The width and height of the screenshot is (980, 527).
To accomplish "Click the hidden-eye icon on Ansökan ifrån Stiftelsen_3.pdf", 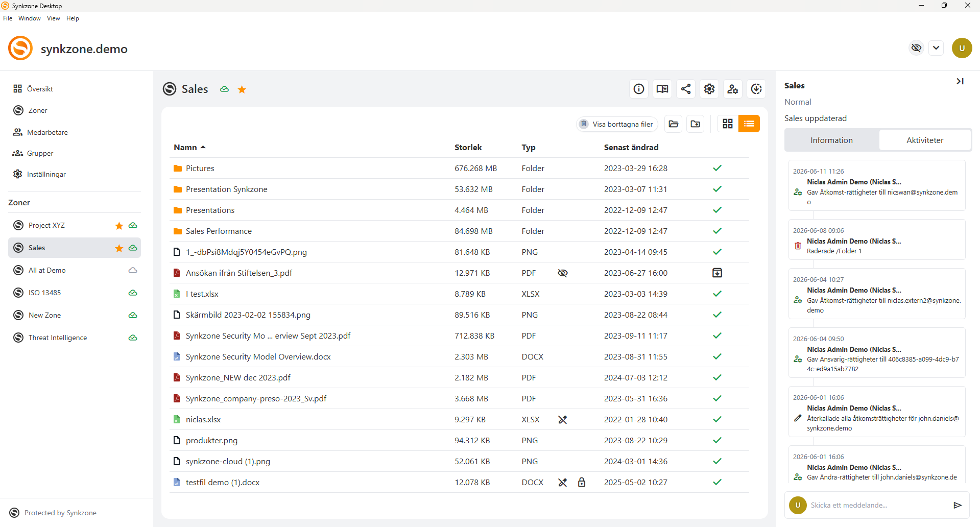I will pos(563,273).
